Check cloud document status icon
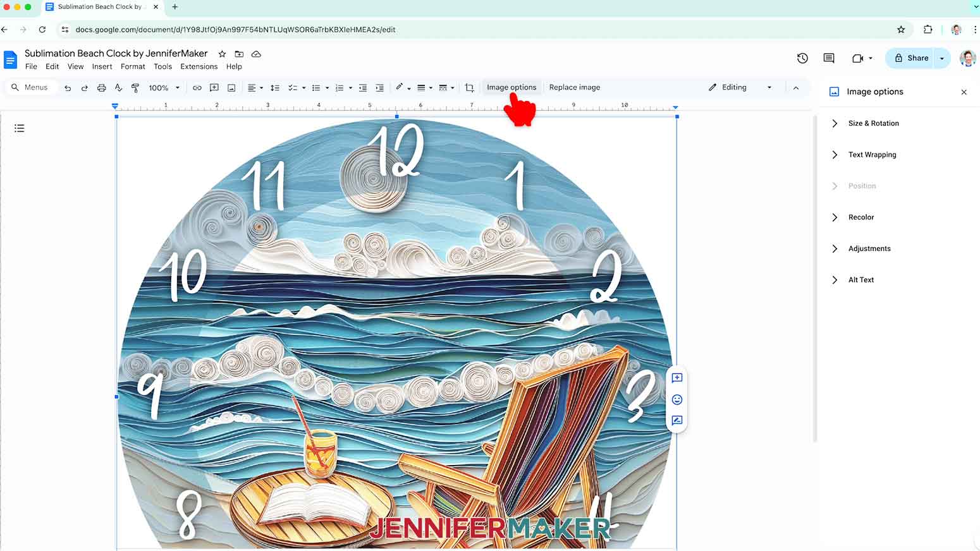 pyautogui.click(x=256, y=54)
